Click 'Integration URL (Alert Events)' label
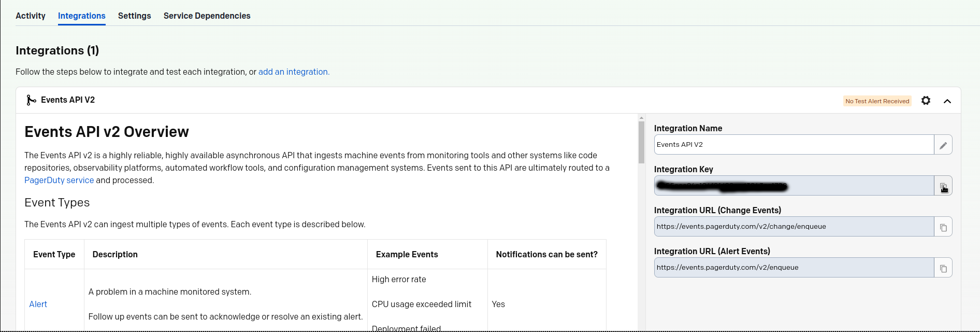 712,251
